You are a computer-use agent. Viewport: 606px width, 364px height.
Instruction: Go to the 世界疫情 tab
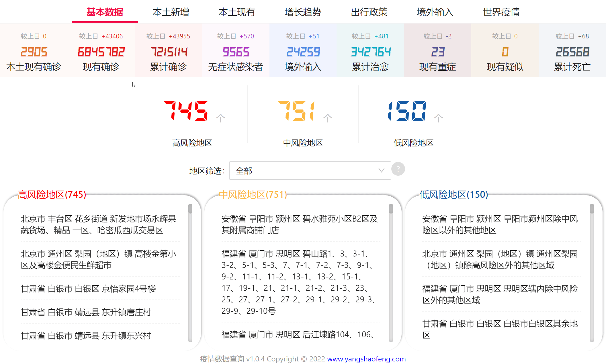click(x=501, y=12)
